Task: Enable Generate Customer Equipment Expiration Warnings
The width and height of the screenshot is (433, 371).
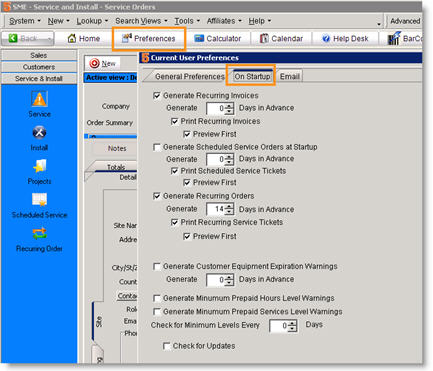Action: coord(157,267)
